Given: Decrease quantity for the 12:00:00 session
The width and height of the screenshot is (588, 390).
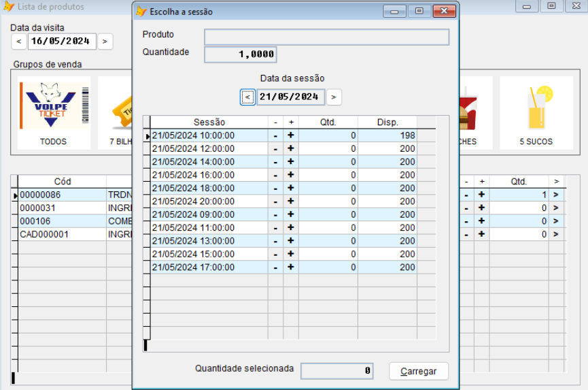Looking at the screenshot, I should click(275, 148).
